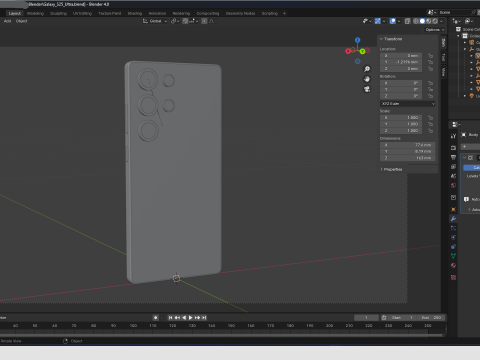This screenshot has height=360, width=480.
Task: Open the Options dropdown in viewport
Action: (435, 30)
